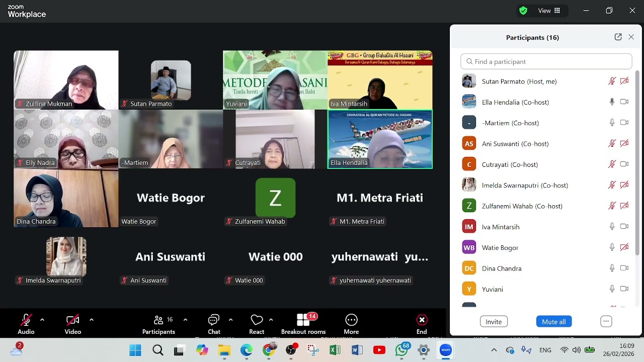Close the Participants panel

pos(631,37)
